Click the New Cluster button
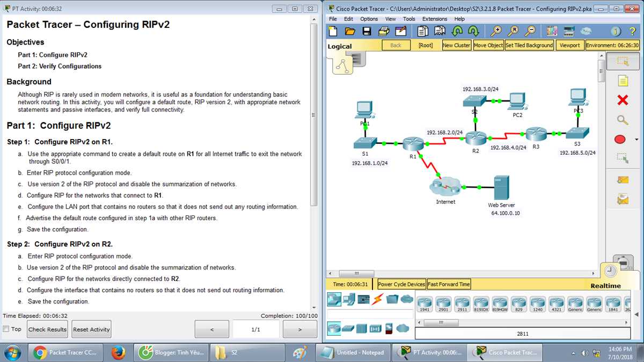 pyautogui.click(x=456, y=45)
